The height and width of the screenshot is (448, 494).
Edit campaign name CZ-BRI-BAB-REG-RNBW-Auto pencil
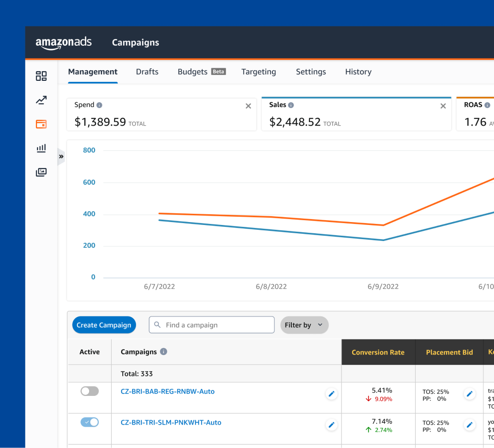click(x=331, y=394)
